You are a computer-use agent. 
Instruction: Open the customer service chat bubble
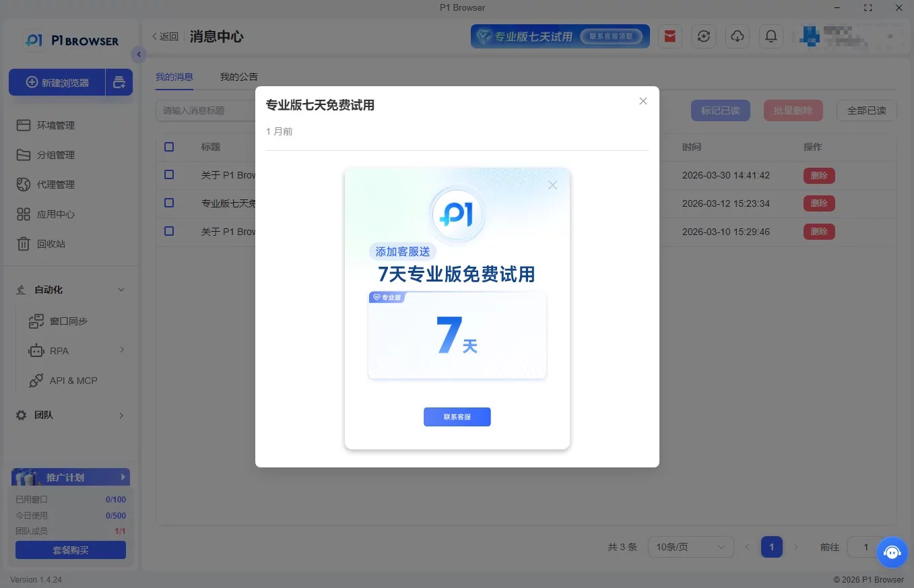point(892,553)
